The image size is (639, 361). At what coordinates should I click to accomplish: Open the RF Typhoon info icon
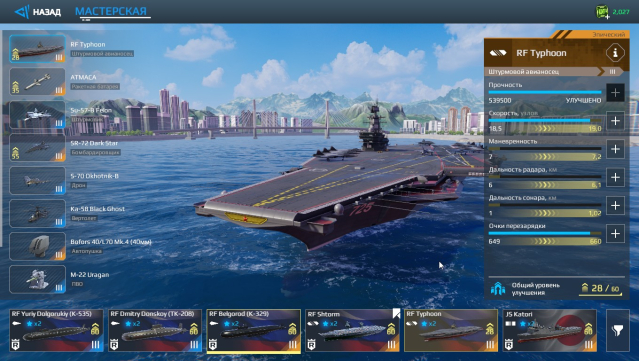pyautogui.click(x=615, y=53)
